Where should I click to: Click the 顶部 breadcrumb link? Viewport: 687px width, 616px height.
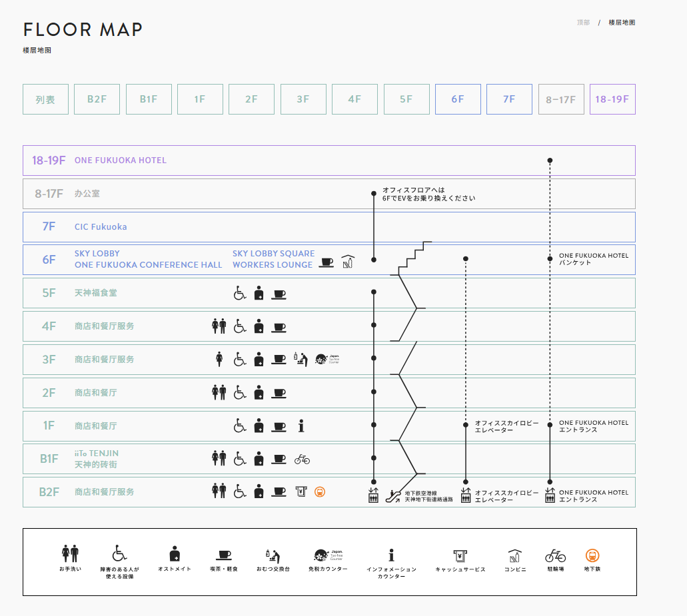[583, 23]
